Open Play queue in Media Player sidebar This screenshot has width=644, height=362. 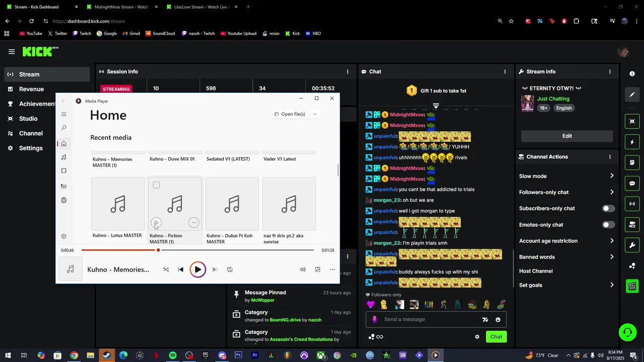click(x=64, y=186)
